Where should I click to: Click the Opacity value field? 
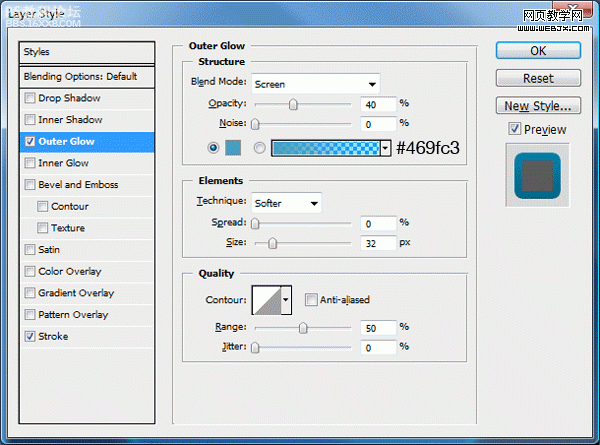point(378,104)
